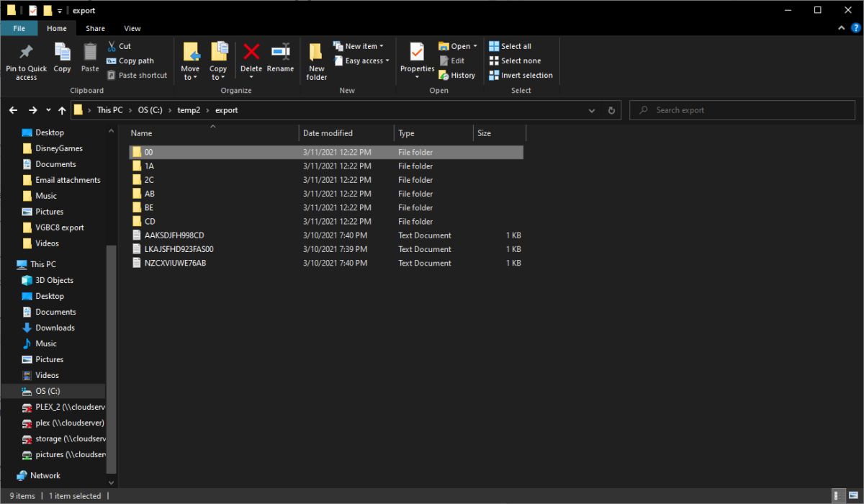This screenshot has height=504, width=864.
Task: Open the Recent locations dropdown
Action: [48, 110]
